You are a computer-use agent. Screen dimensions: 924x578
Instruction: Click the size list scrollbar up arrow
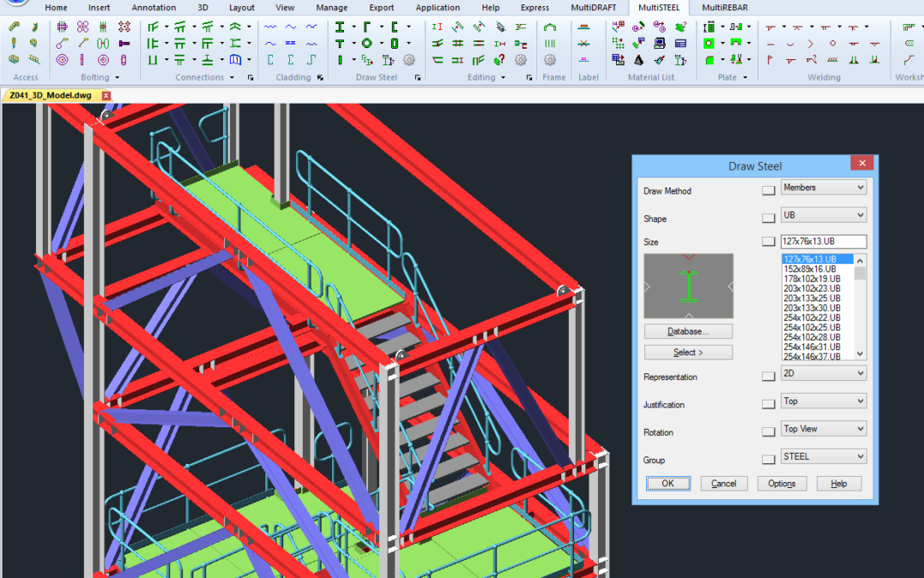[860, 260]
